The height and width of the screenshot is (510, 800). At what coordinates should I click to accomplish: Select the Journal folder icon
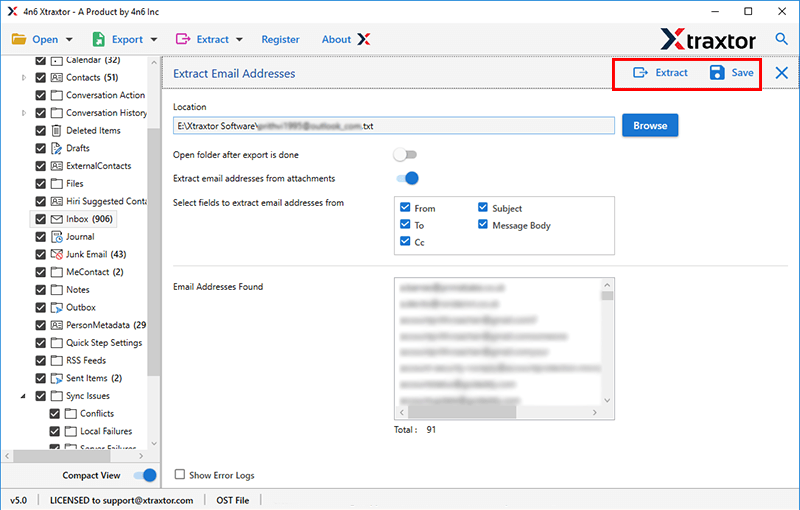point(57,237)
